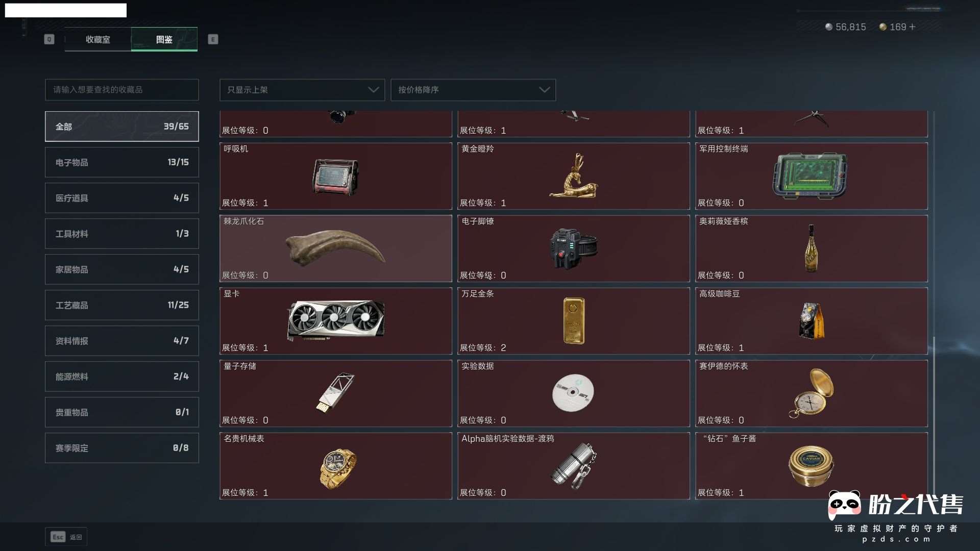Select the 棘龙爪化石 claw fossil icon

(x=335, y=248)
